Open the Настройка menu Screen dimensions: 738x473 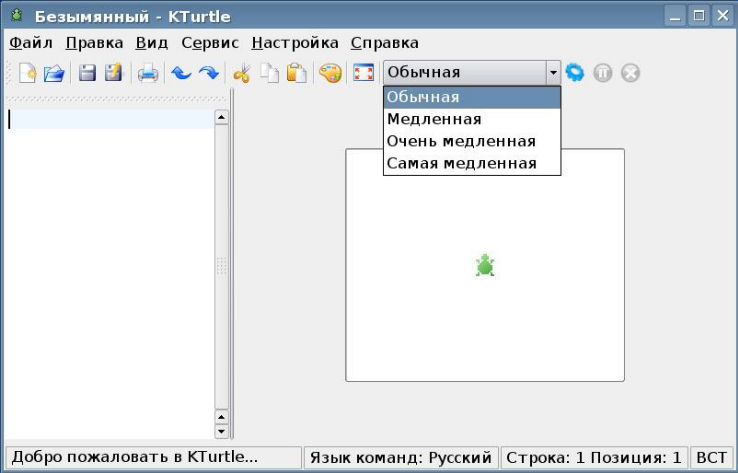point(295,43)
